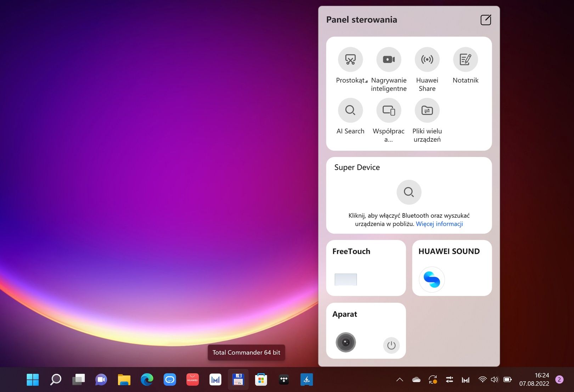Open the sync-update tray icon
The height and width of the screenshot is (392, 574).
click(x=433, y=380)
